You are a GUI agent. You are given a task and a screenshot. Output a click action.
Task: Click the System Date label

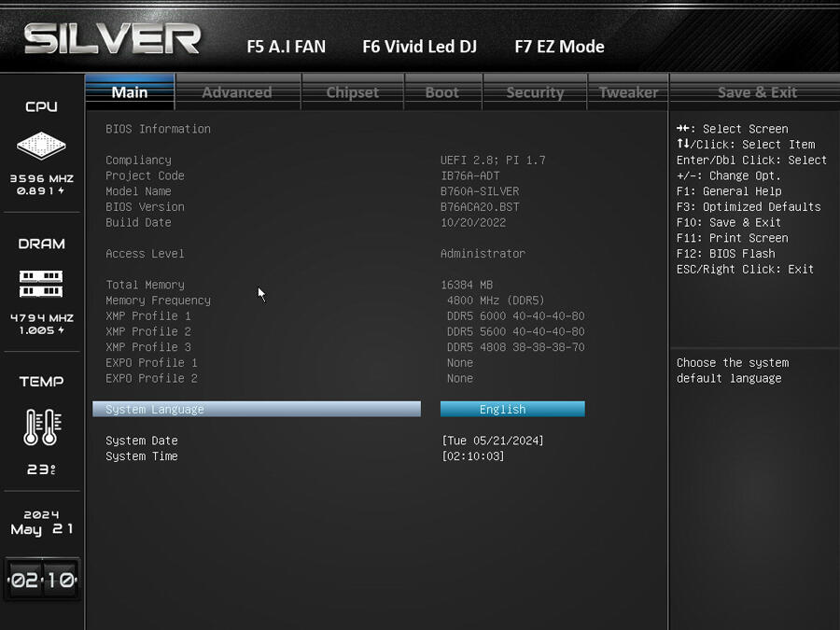[x=142, y=441]
